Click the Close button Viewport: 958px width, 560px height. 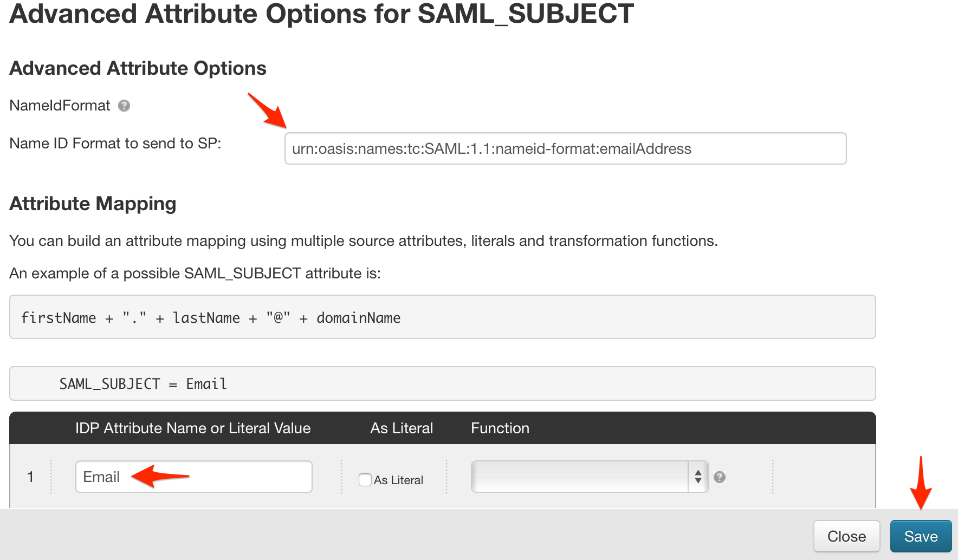(x=846, y=536)
